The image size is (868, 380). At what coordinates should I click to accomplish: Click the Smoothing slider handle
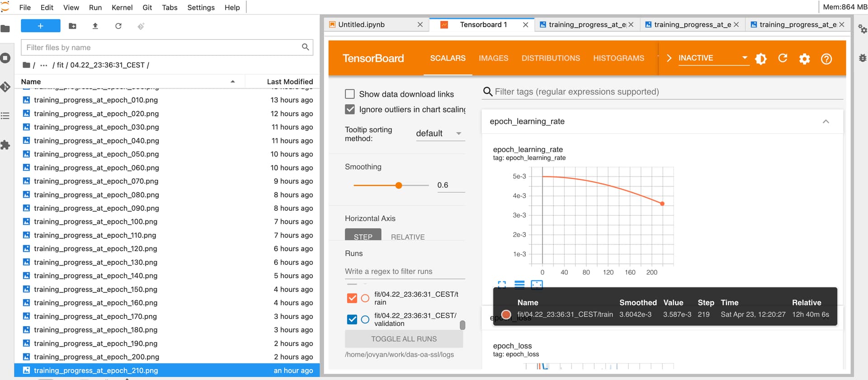[x=399, y=185]
